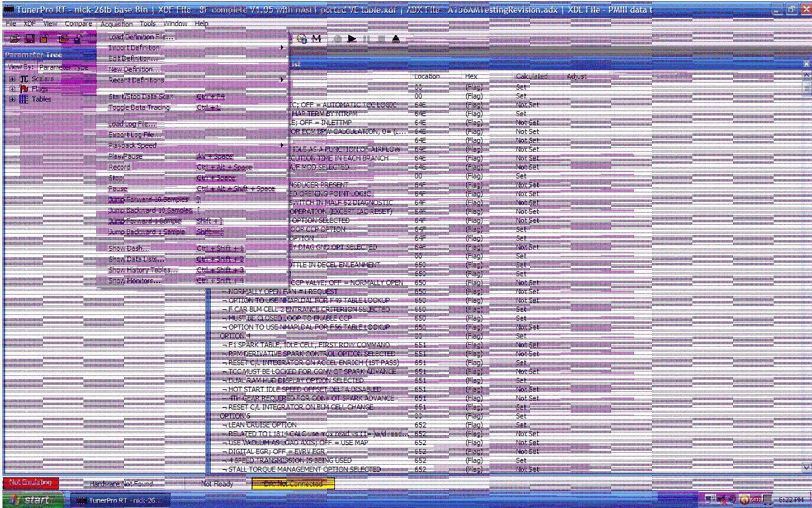The image size is (812, 508).
Task: Click the Location column header
Action: tap(427, 76)
